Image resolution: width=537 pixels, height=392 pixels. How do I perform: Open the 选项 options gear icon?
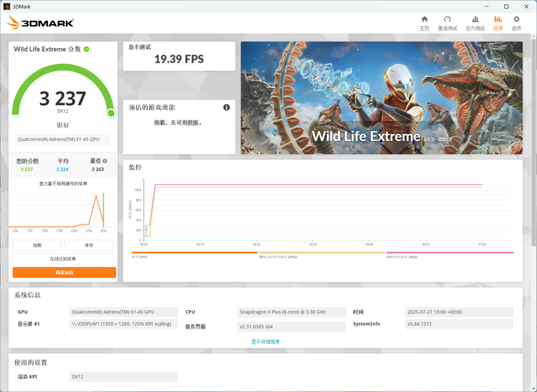(516, 19)
